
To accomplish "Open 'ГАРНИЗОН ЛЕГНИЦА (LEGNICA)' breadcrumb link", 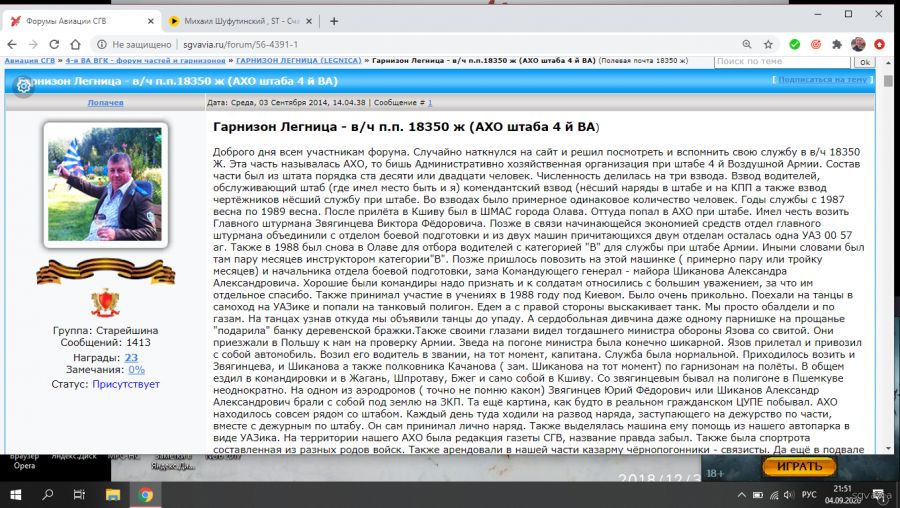I will click(x=298, y=60).
